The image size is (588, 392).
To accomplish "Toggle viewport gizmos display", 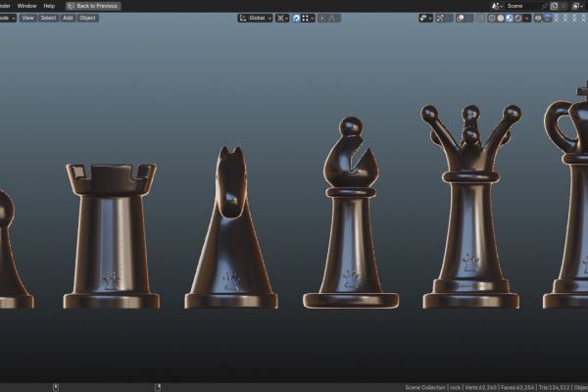I will click(x=440, y=18).
